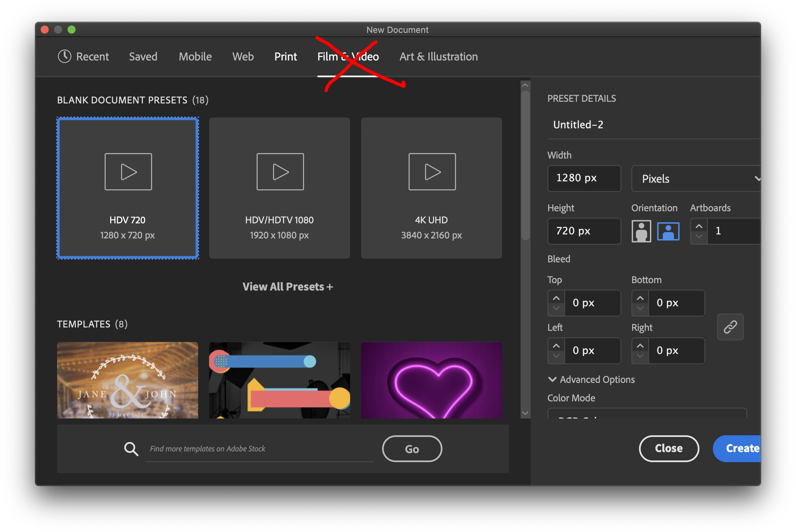Decrease the right bleed value
This screenshot has height=532, width=796.
[x=640, y=356]
